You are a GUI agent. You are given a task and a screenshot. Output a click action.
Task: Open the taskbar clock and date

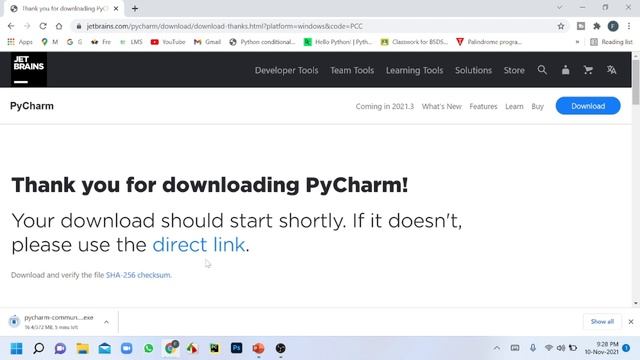pyautogui.click(x=601, y=348)
